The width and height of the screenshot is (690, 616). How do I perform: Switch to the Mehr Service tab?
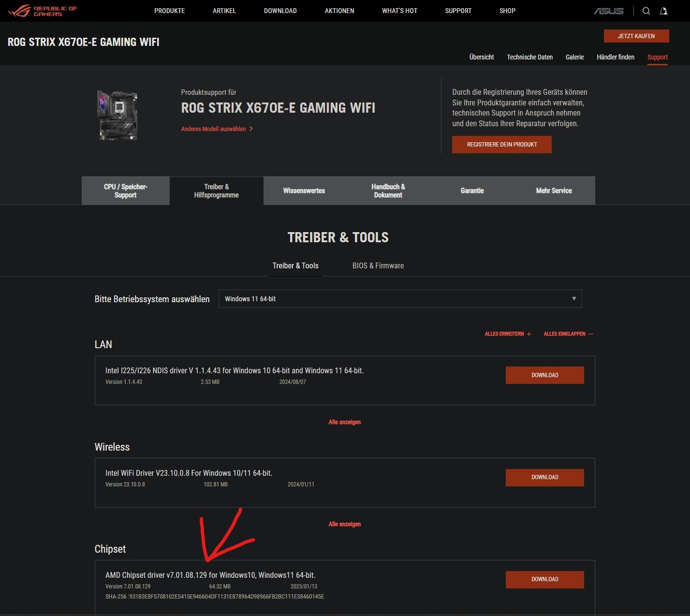pos(554,191)
